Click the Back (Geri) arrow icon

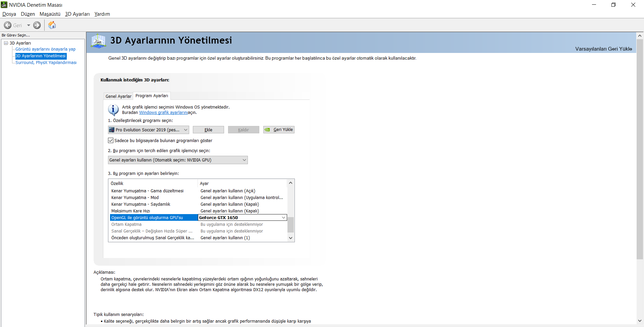coord(7,25)
